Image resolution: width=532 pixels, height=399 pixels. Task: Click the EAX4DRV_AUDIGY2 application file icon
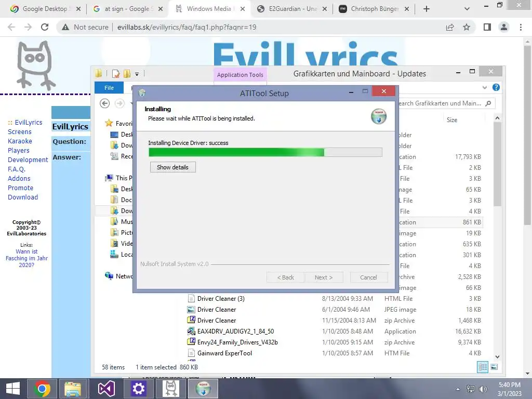[x=191, y=331]
